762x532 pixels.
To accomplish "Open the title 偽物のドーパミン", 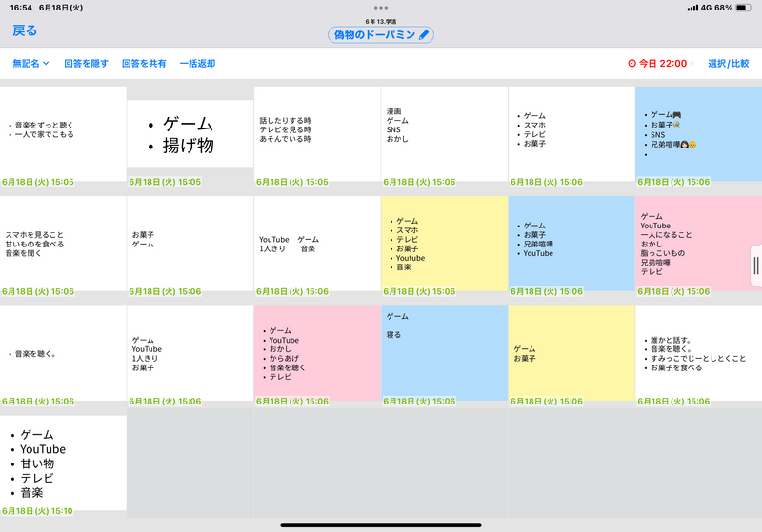I will [373, 35].
